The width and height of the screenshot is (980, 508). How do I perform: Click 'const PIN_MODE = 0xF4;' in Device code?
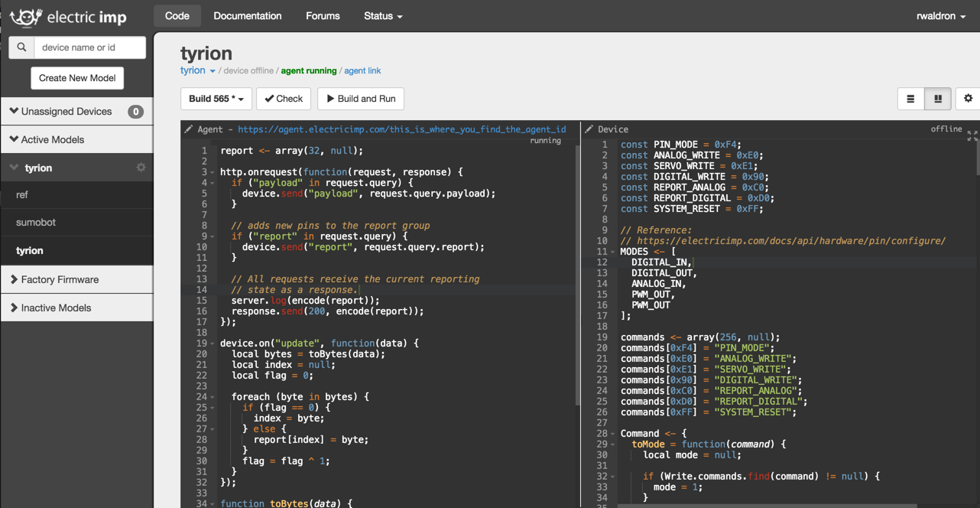coord(681,145)
